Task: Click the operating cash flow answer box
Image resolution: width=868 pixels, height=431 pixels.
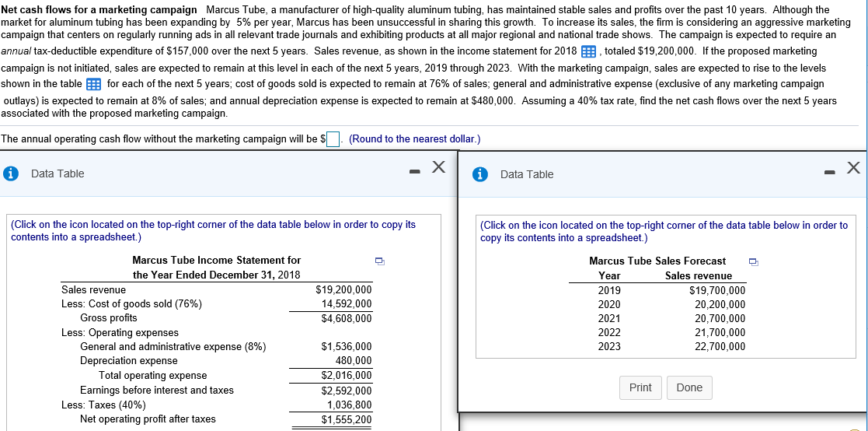Action: 332,139
